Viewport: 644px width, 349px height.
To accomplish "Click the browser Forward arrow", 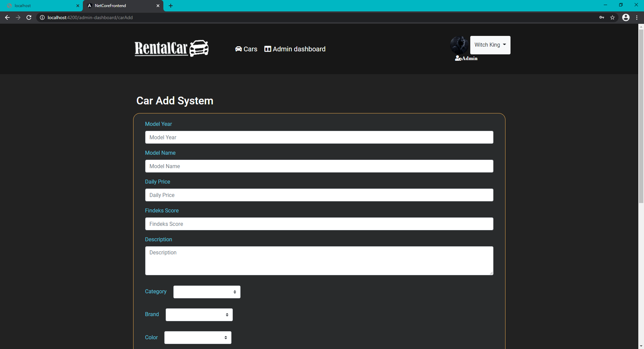I will [18, 17].
